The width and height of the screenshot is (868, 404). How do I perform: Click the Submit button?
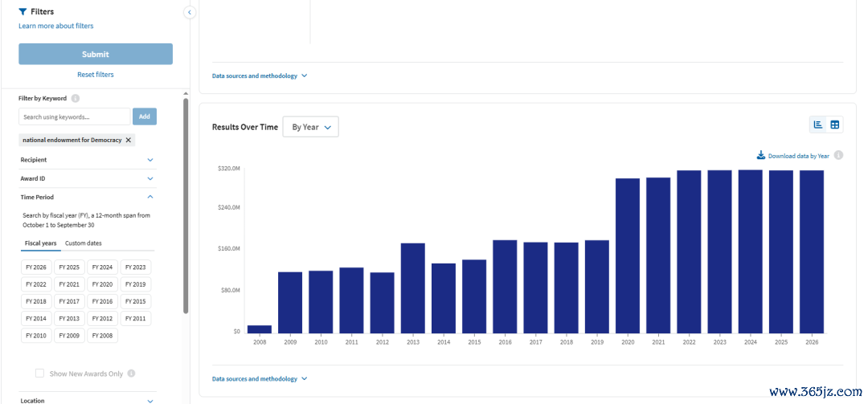pyautogui.click(x=96, y=55)
